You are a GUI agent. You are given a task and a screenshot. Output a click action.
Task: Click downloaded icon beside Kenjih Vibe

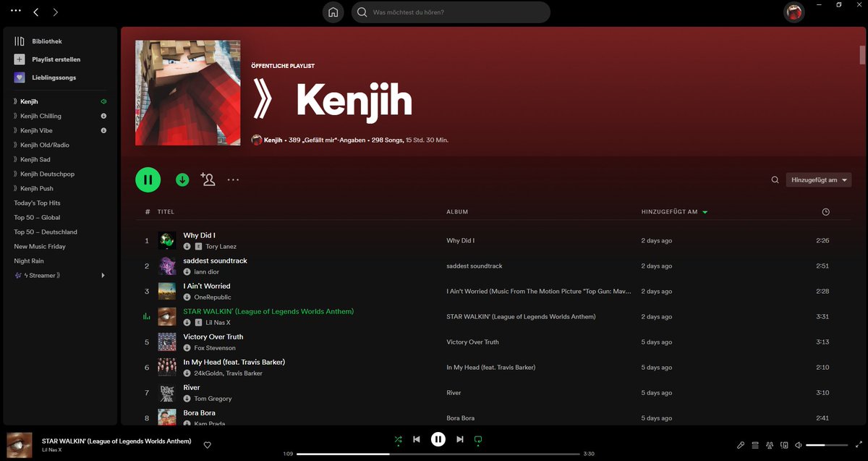click(x=103, y=130)
